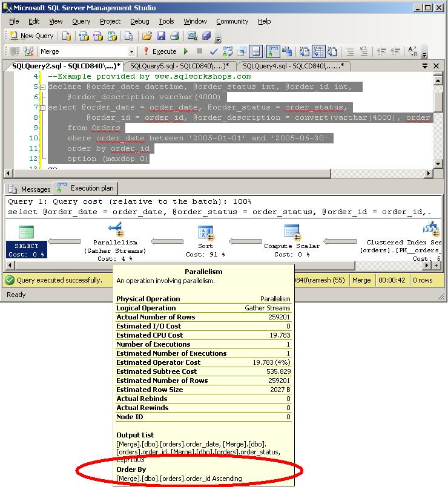Open the Activity Monitor icon
Viewport: 448px width, 487px height.
tap(192, 36)
